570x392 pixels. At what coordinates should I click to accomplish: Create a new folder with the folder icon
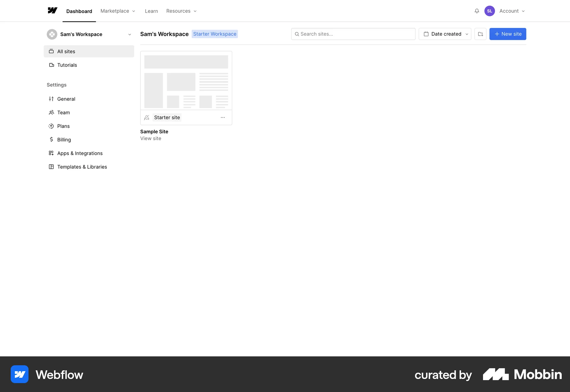(x=480, y=34)
